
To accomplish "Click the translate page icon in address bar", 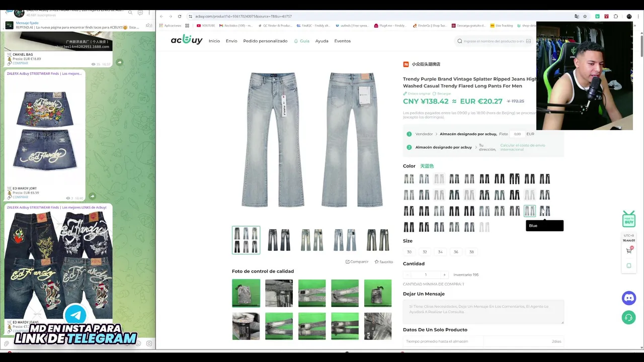I will (577, 16).
